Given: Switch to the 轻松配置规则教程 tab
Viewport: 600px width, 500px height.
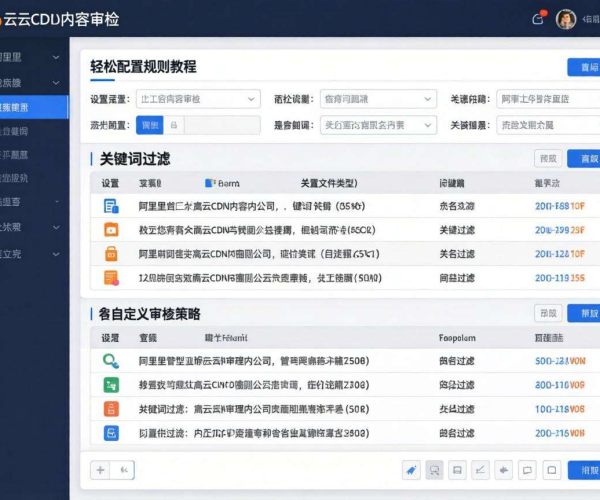Looking at the screenshot, I should pos(143,67).
